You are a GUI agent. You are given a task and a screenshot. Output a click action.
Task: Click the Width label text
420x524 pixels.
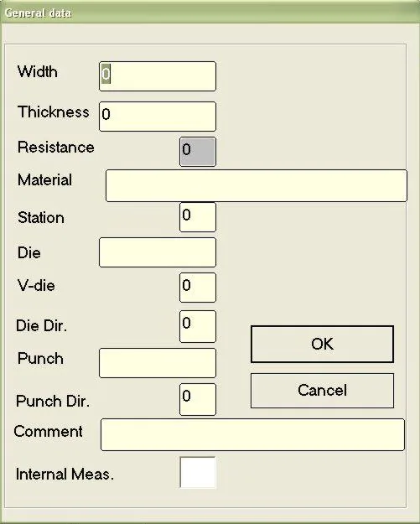click(x=38, y=71)
